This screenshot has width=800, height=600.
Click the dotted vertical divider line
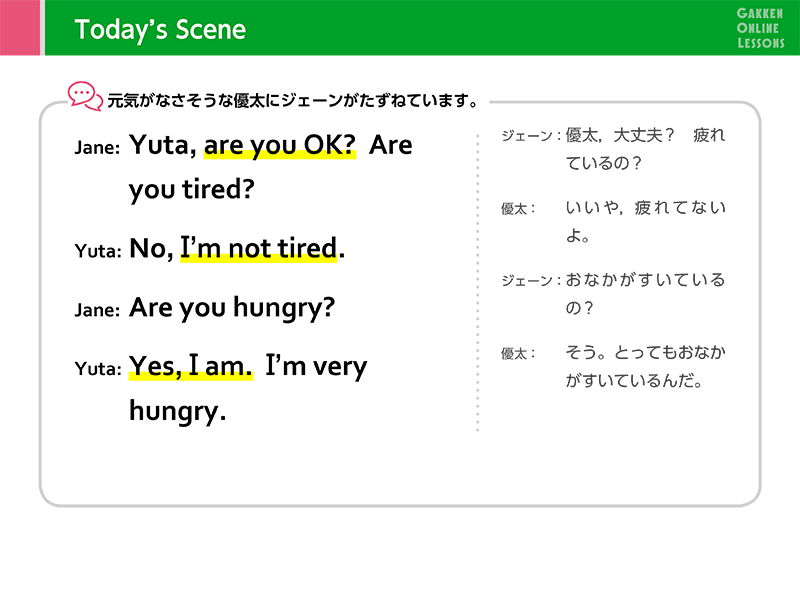pyautogui.click(x=478, y=283)
